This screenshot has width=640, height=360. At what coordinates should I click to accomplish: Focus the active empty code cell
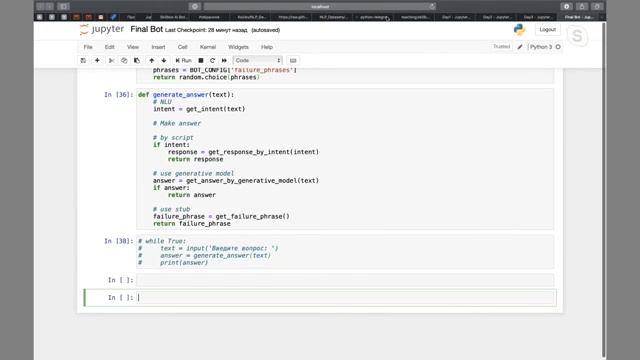point(346,298)
